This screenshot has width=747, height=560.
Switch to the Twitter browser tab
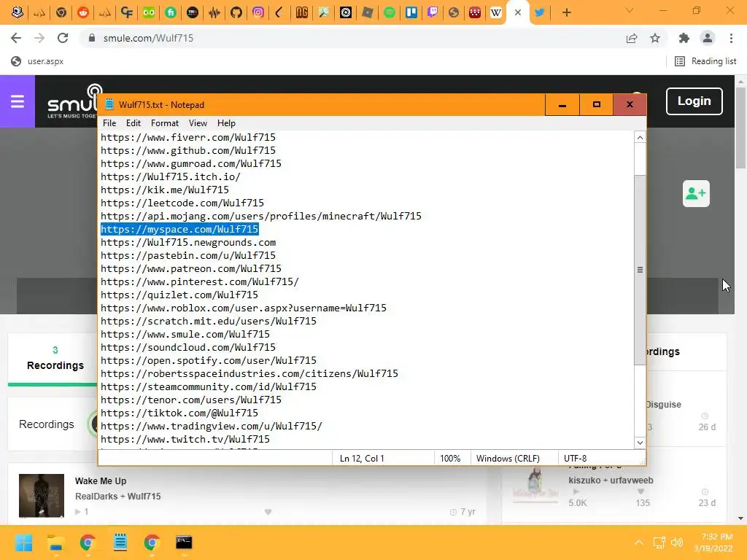(539, 12)
